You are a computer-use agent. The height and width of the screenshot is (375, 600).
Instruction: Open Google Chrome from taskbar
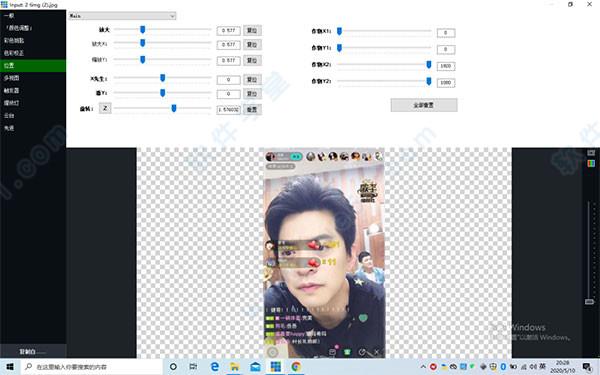click(x=296, y=367)
